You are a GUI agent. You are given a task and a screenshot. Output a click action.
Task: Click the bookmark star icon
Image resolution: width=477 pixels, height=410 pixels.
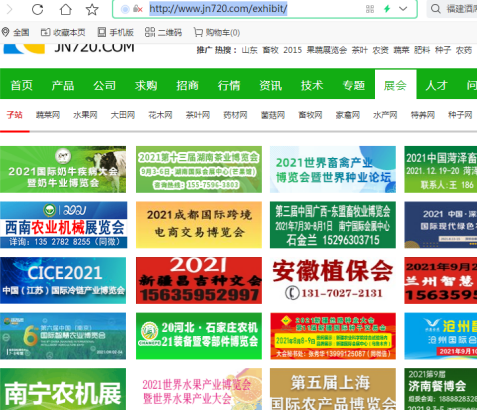92,9
